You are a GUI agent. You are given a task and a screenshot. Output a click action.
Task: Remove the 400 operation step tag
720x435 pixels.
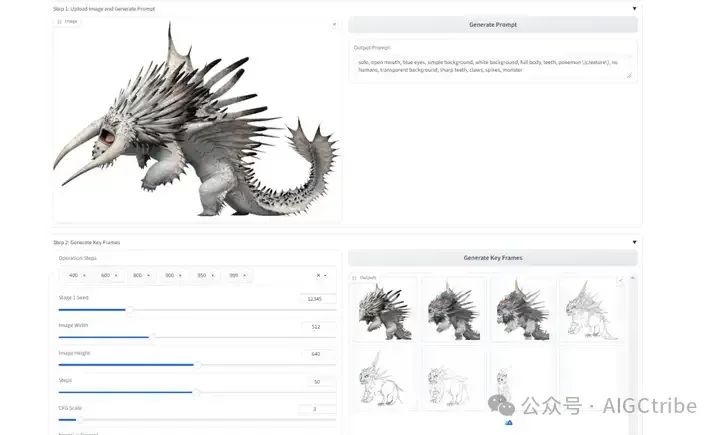coord(84,276)
